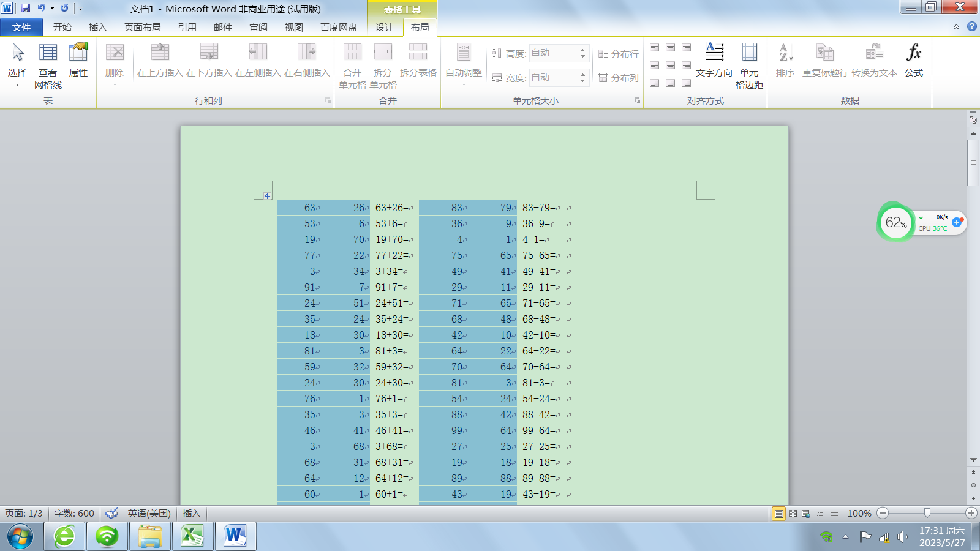Screen dimensions: 980x551
Task: Toggle 查看网格线 (view gridlines)
Action: click(x=48, y=66)
